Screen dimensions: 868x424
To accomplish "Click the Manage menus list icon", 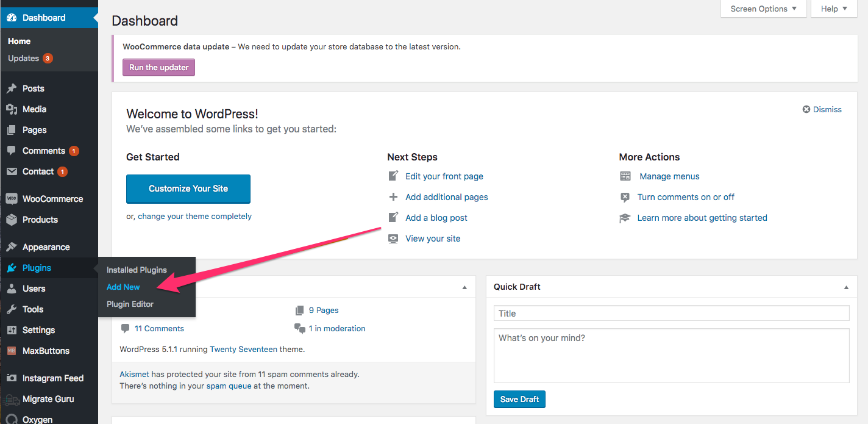I will point(625,176).
